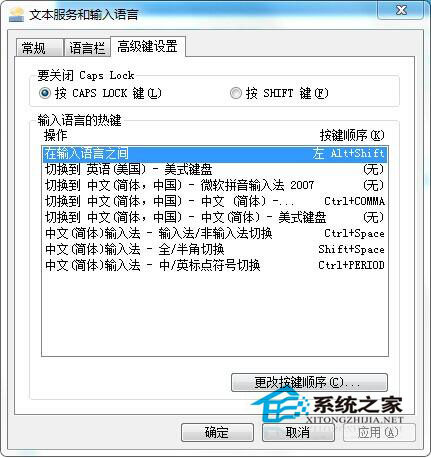Close the 文本服务和输入语言 dialog
This screenshot has width=431, height=458.
[401, 9]
